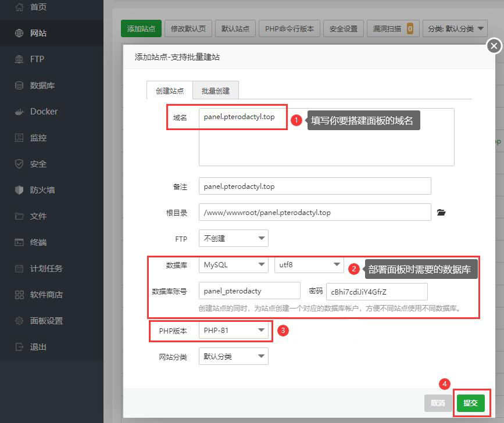Open the utf8 encoding dropdown

coord(309,265)
